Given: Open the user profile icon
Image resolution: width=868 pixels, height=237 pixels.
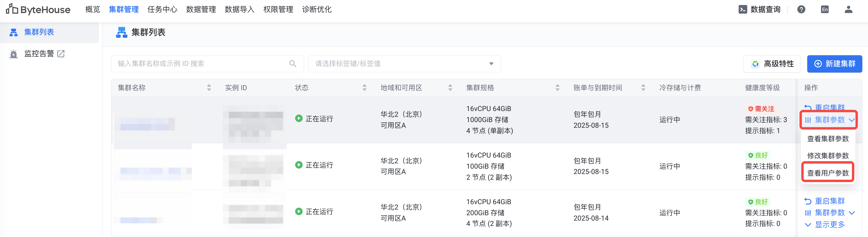Looking at the screenshot, I should tap(848, 10).
